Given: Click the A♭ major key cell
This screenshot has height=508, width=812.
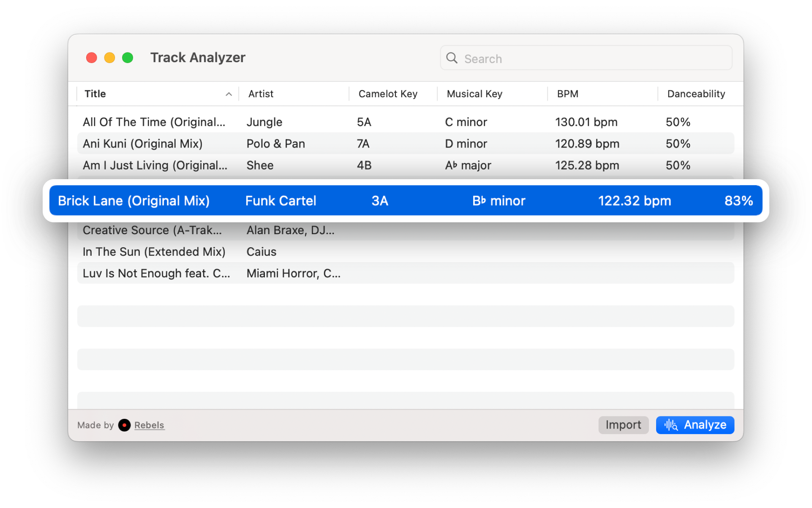Looking at the screenshot, I should pyautogui.click(x=468, y=165).
